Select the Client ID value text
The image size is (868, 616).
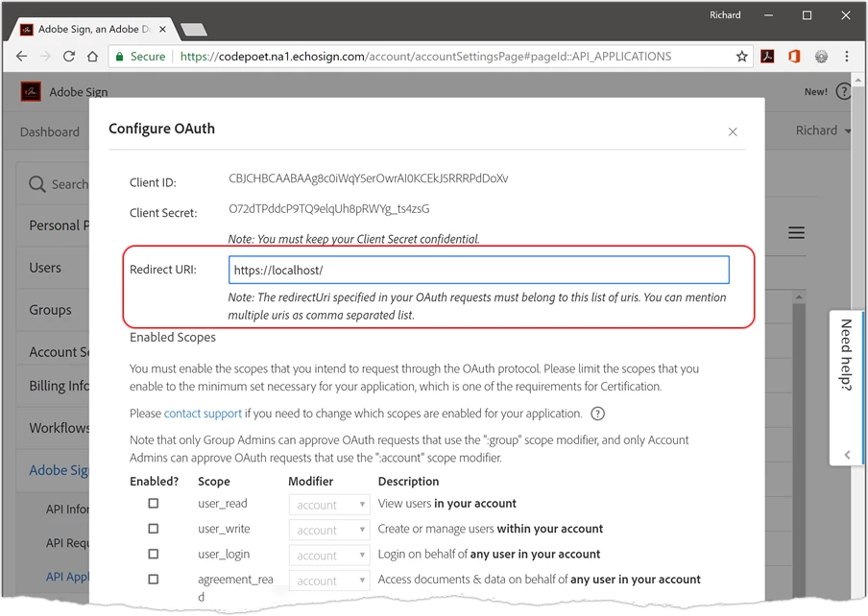tap(368, 178)
